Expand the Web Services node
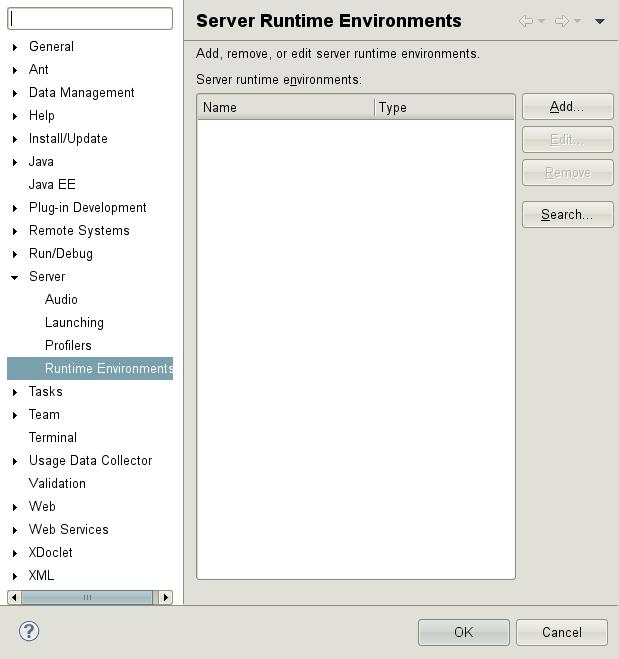Screen dimensions: 619x659 click(15, 530)
